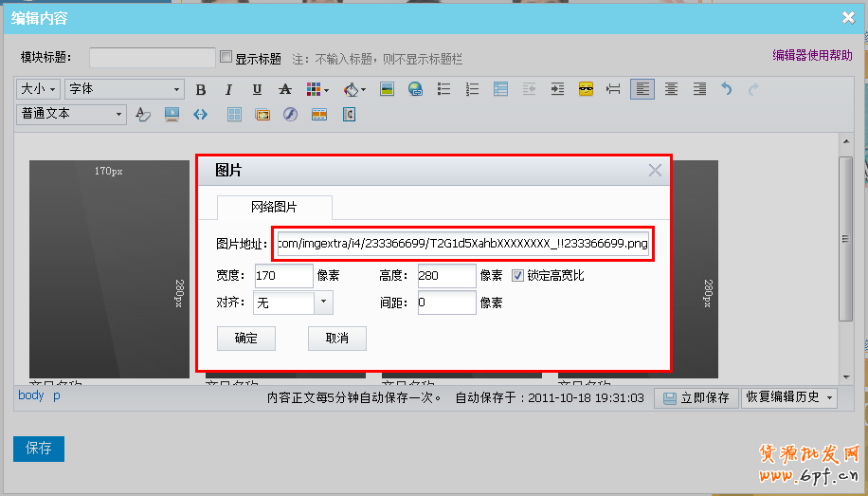This screenshot has width=868, height=496.
Task: Enable the 显示标题 checkbox
Action: (226, 57)
